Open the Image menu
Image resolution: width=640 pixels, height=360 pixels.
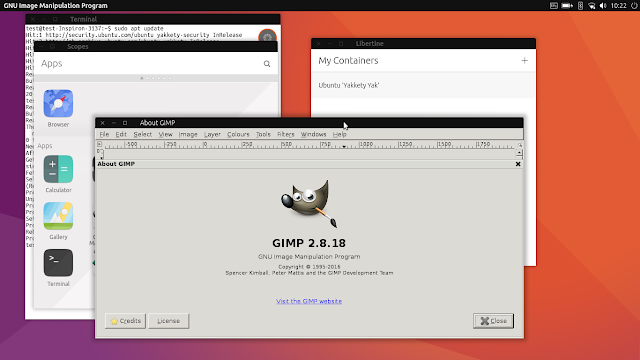click(188, 134)
